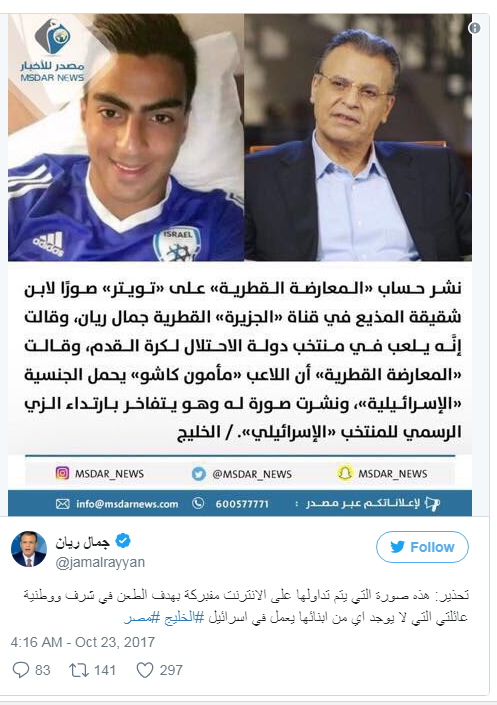497x705 pixels.
Task: Click the Msdar News logo
Action: (x=52, y=50)
